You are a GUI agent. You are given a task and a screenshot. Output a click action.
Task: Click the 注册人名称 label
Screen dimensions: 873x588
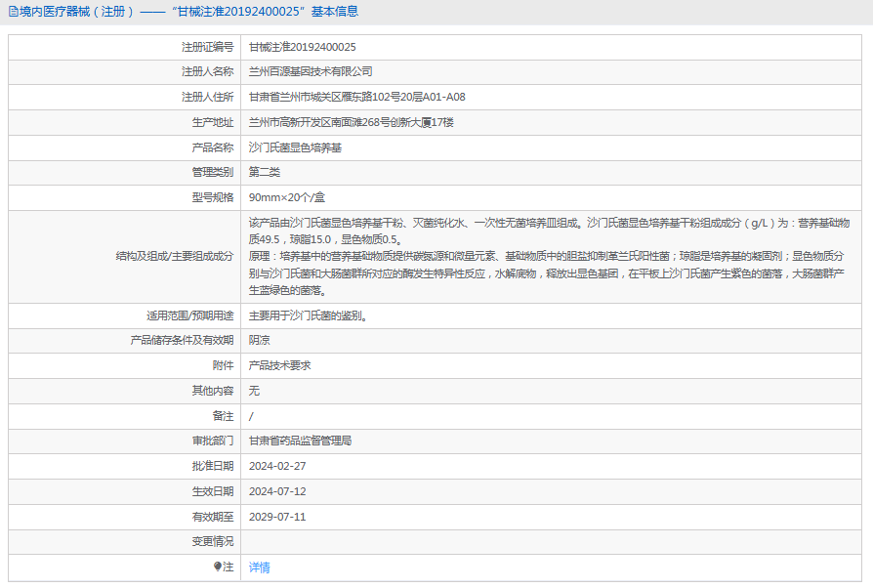point(208,72)
